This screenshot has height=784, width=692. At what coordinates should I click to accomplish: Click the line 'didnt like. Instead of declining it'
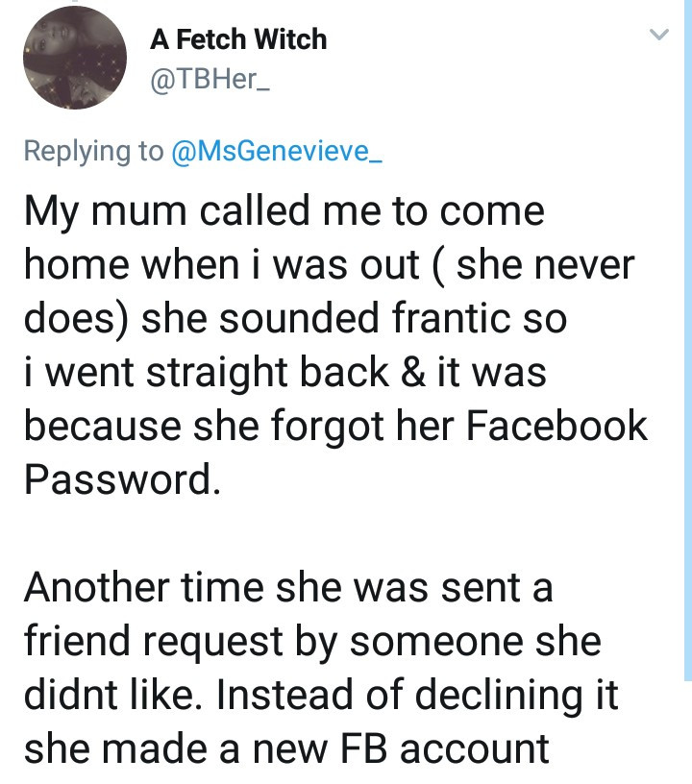[x=321, y=696]
